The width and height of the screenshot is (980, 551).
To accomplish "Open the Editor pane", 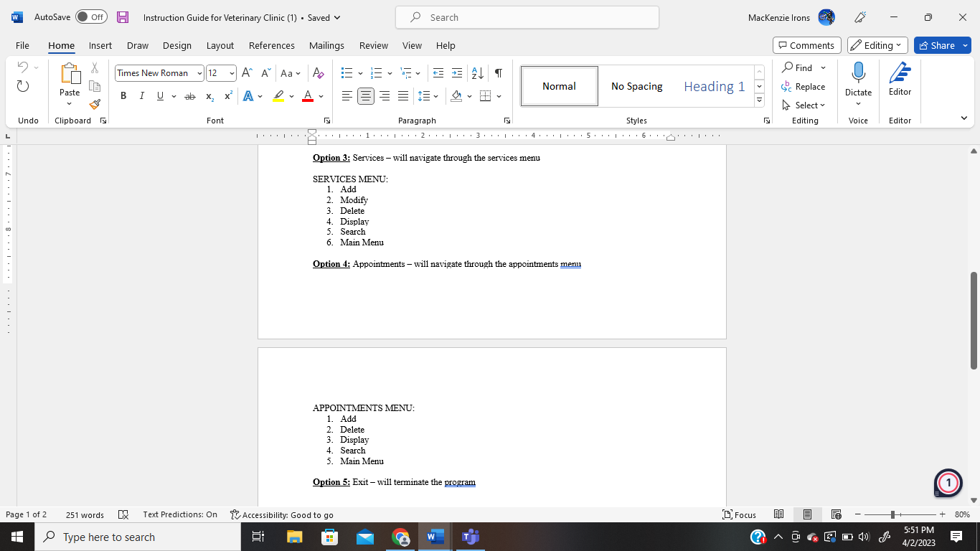I will coord(900,81).
